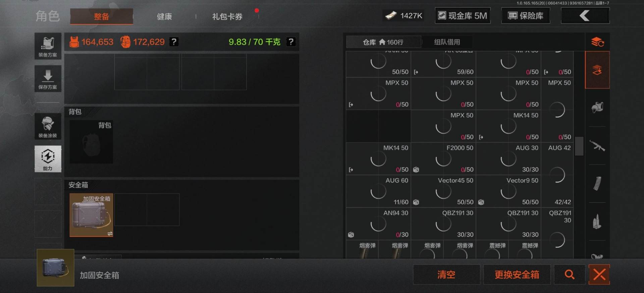Click the 角色 title
This screenshot has height=293, width=644.
(x=48, y=16)
